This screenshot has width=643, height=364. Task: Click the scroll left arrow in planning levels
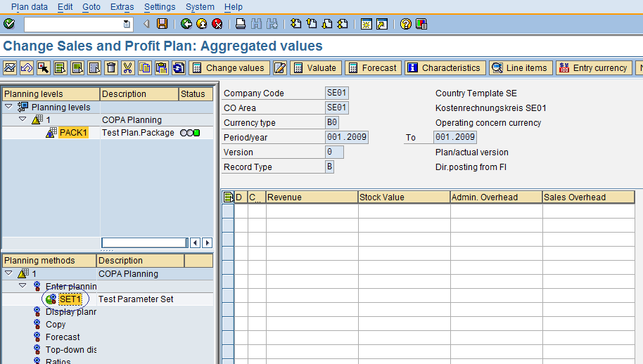click(x=195, y=243)
